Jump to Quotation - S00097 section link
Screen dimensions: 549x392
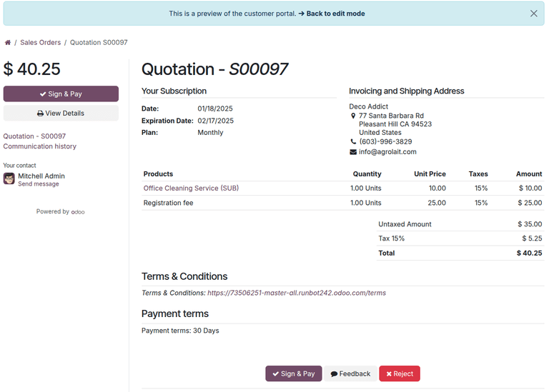point(34,136)
